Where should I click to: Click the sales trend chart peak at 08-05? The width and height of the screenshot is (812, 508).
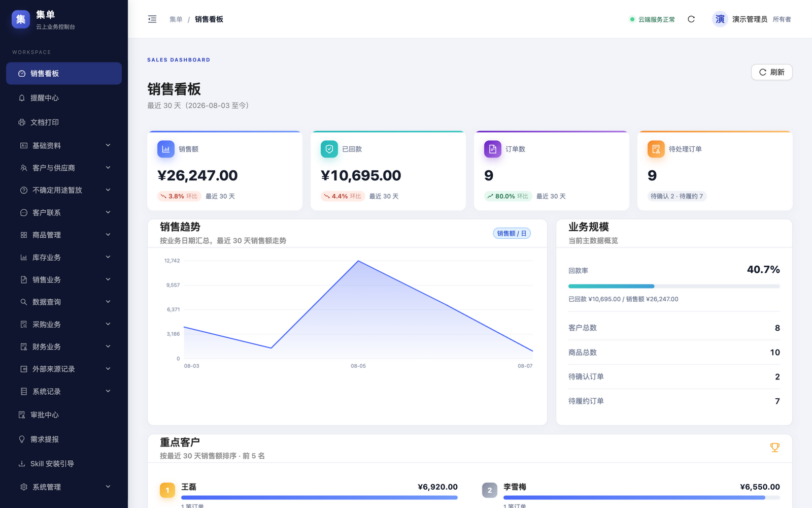tap(358, 261)
